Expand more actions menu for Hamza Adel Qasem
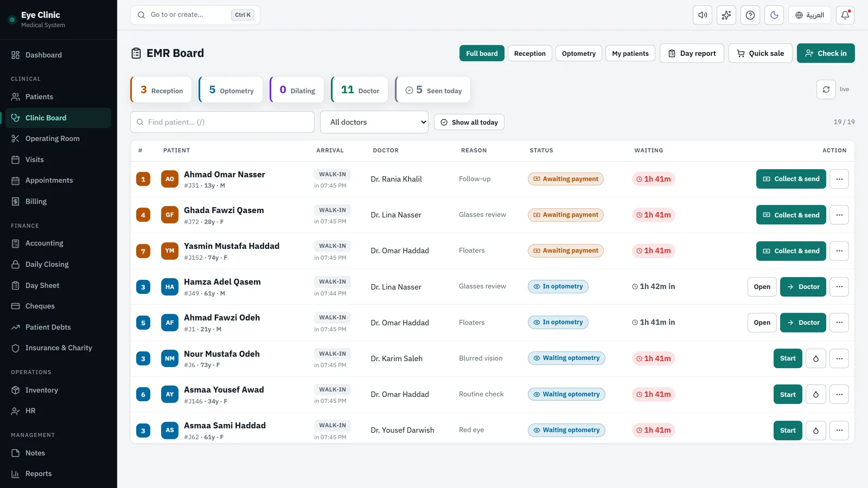The width and height of the screenshot is (868, 488). pos(839,287)
